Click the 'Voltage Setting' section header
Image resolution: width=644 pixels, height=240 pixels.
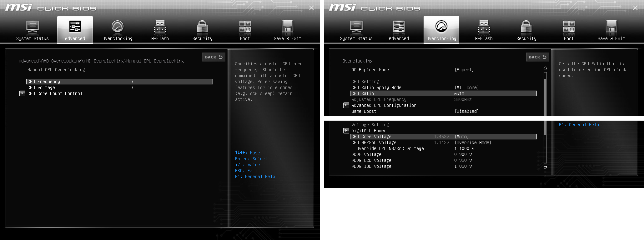pyautogui.click(x=370, y=125)
